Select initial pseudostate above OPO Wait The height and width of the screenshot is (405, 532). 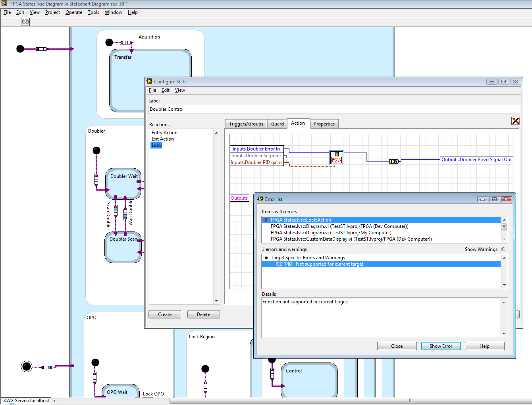pos(95,363)
